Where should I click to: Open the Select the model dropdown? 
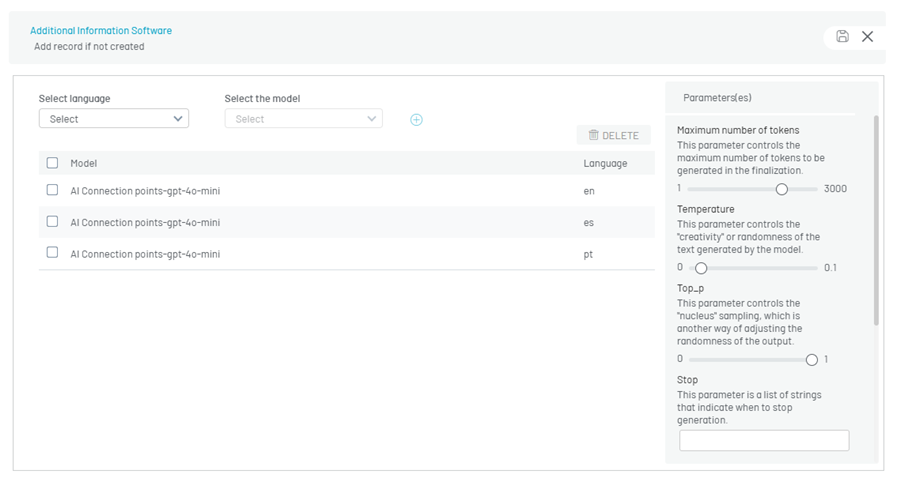(x=304, y=119)
